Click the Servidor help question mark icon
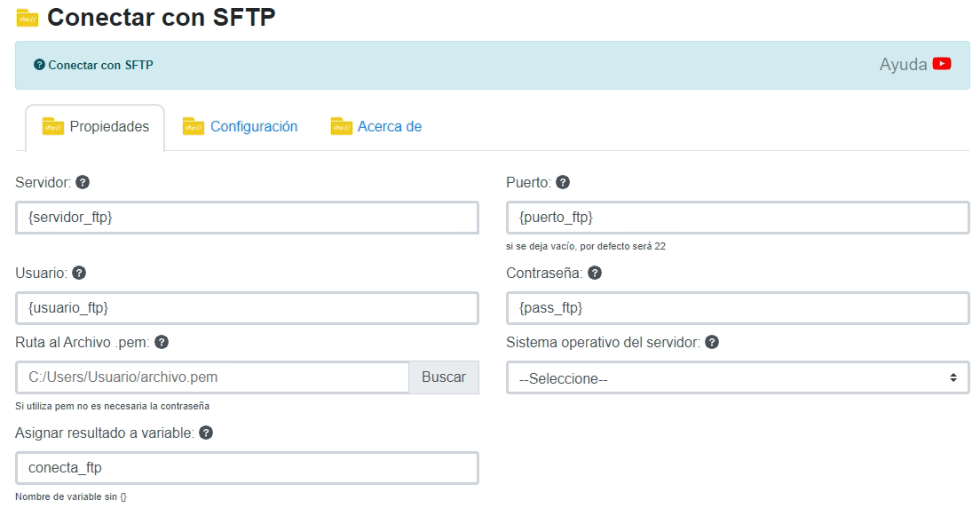This screenshot has height=516, width=980. point(83,182)
